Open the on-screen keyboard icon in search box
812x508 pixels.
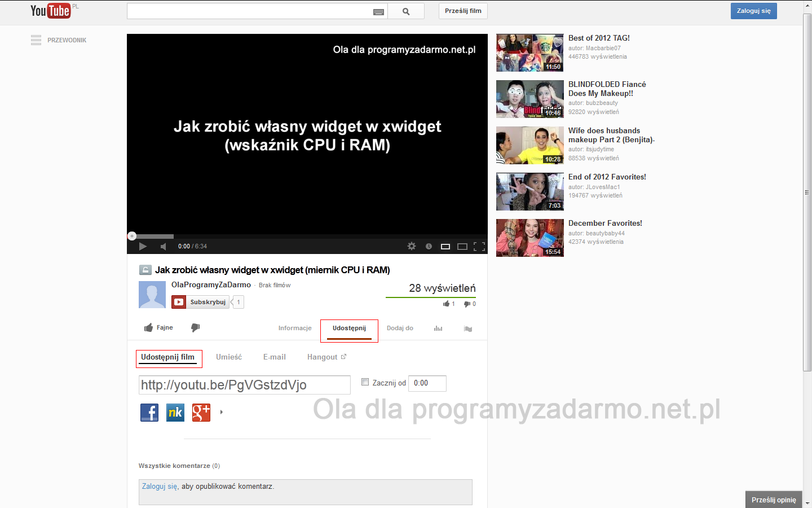379,12
